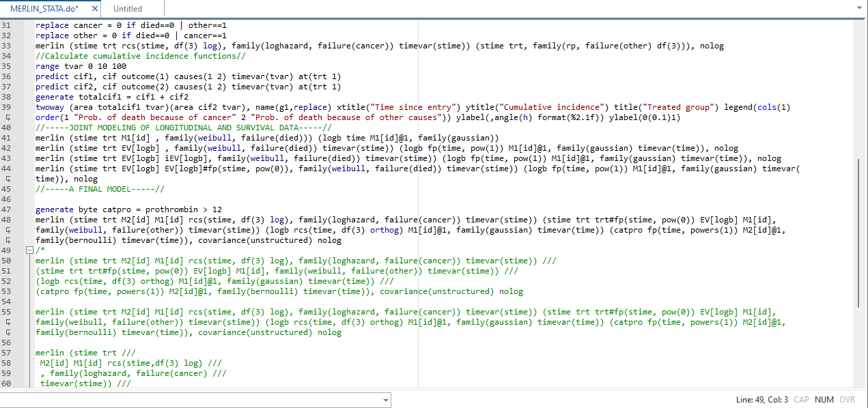Click the 'replace other = 0 if died==0' line
This screenshot has height=408, width=868.
[131, 35]
